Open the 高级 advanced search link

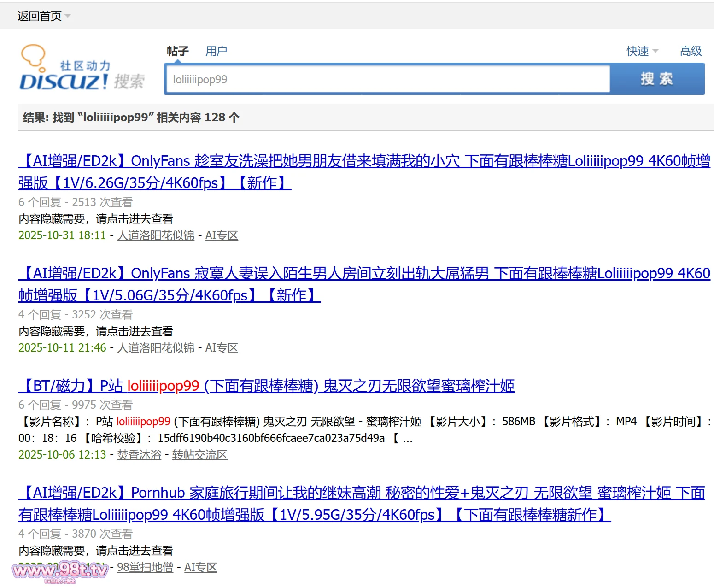[691, 51]
